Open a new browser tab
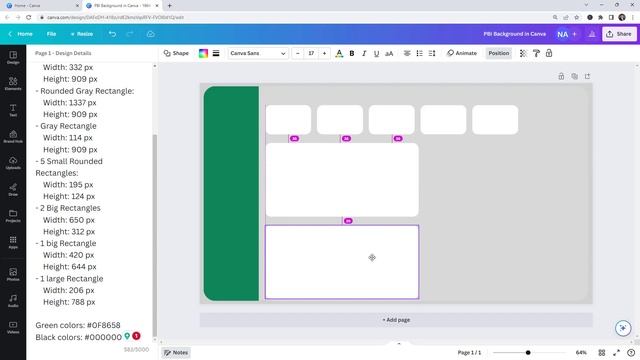 pos(169,6)
